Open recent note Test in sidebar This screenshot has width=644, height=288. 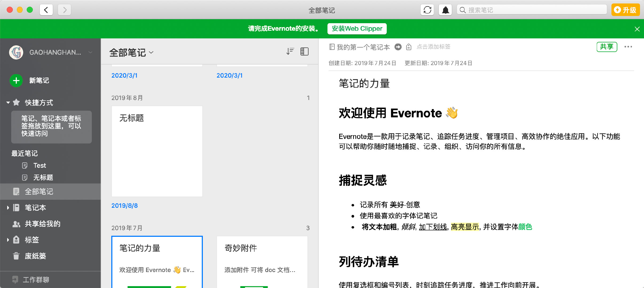[39, 166]
